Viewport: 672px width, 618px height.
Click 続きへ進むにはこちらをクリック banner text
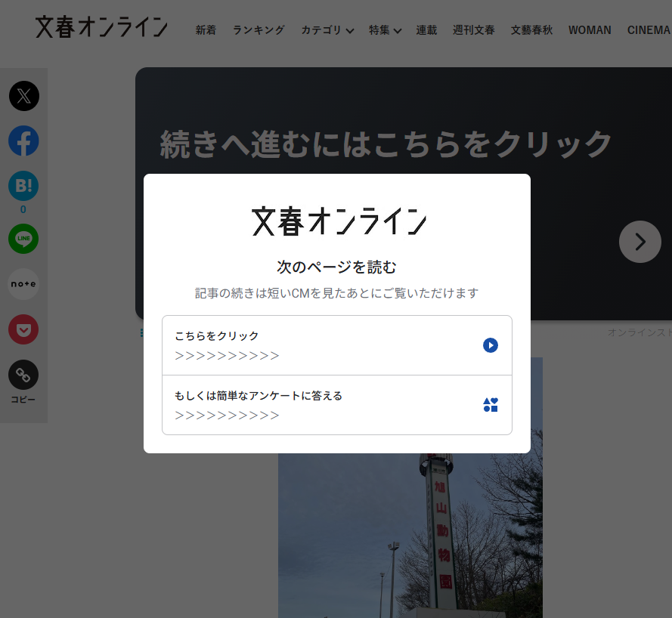click(386, 144)
